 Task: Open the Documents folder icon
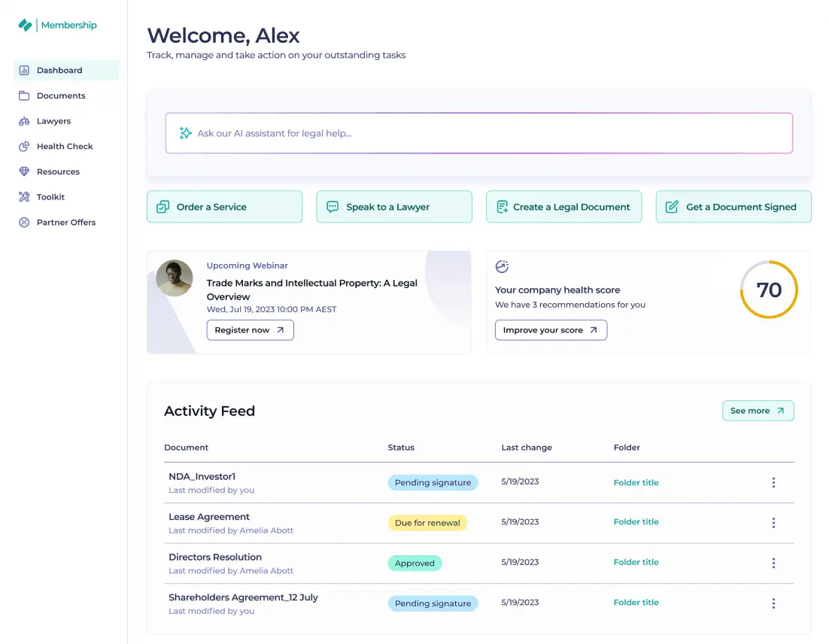[24, 96]
